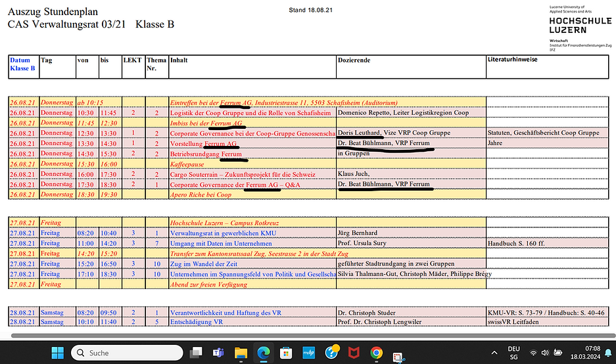Click 'Corporate Governance der Ferrum AG – Q&A'
Image resolution: width=616 pixels, height=364 pixels.
[x=235, y=185]
